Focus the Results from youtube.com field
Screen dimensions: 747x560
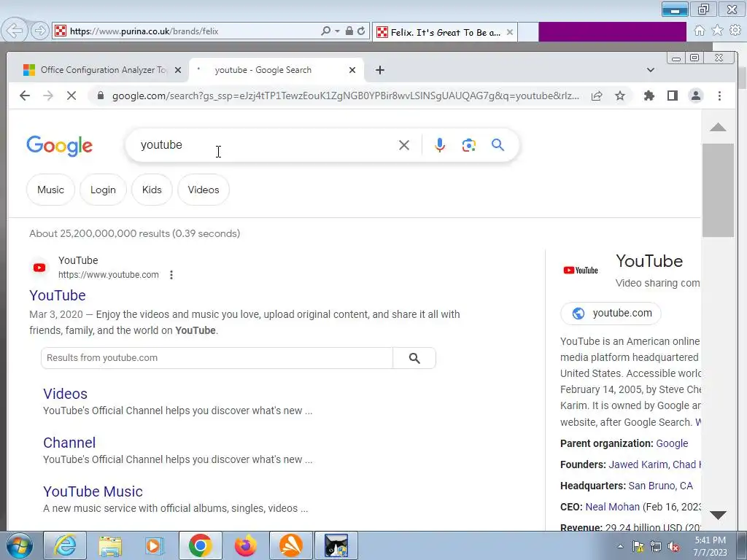pyautogui.click(x=217, y=358)
